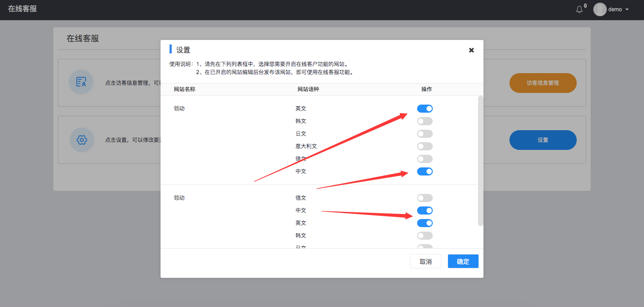
Task: Enable 韩文 toggle for first 领动 site
Action: pos(425,121)
